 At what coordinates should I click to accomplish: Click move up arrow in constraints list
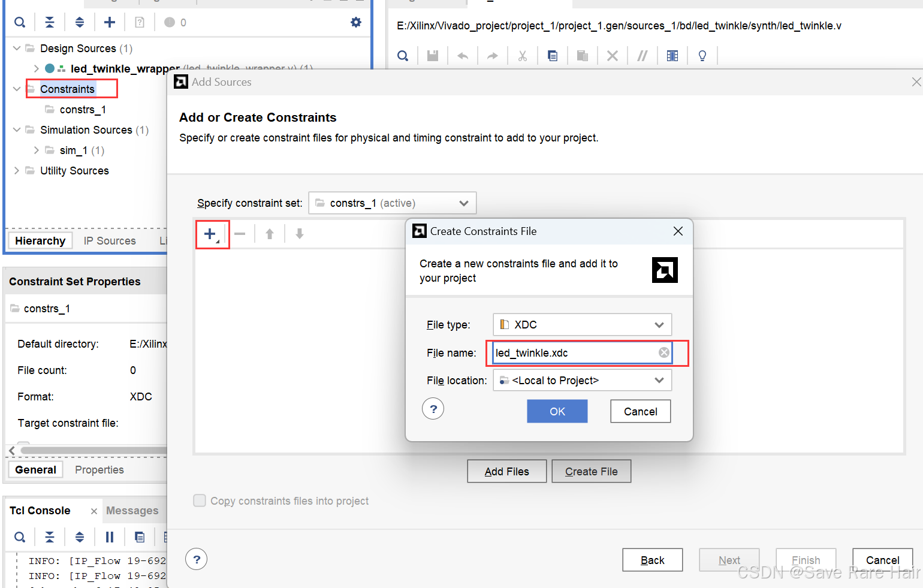pyautogui.click(x=270, y=234)
